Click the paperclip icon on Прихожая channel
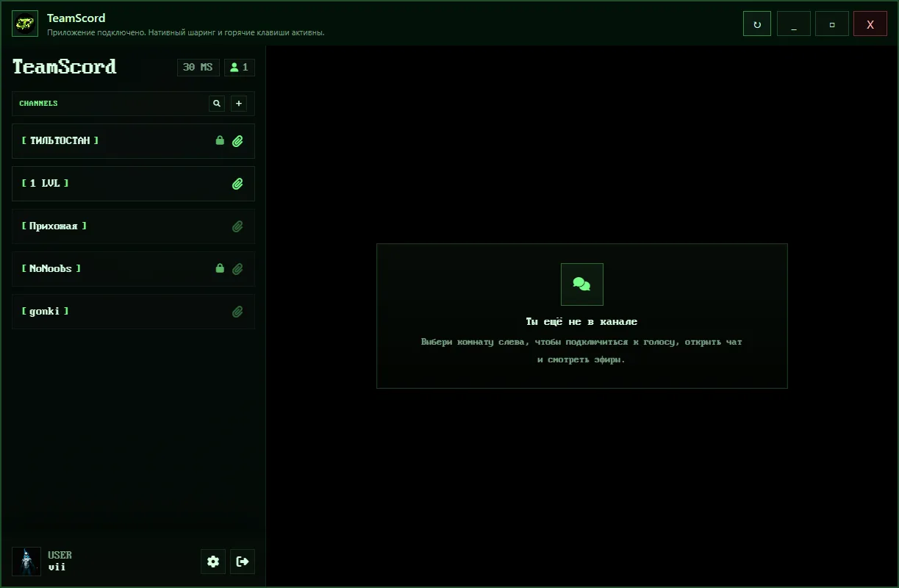899x588 pixels. (x=237, y=226)
